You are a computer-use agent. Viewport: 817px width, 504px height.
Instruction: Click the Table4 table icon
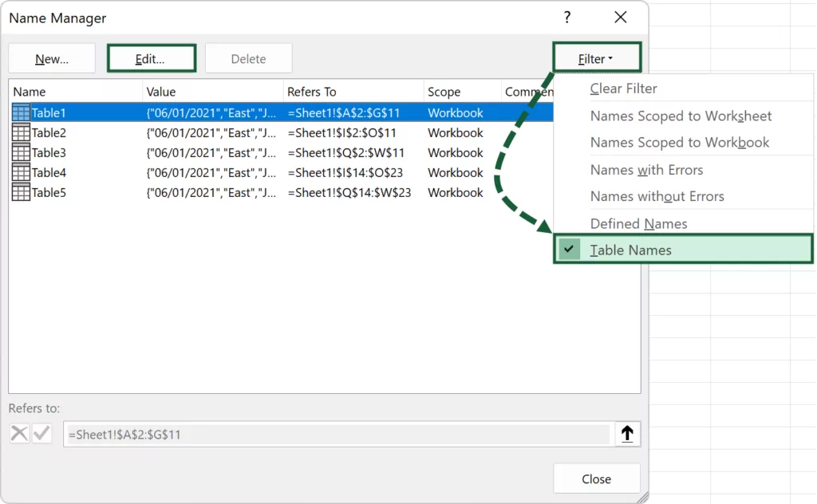[x=22, y=173]
